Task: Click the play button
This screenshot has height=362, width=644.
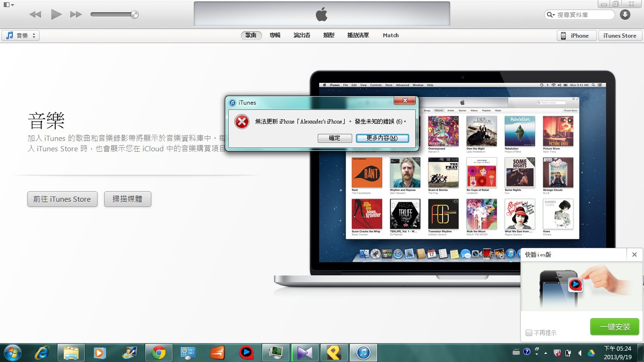Action: coord(57,14)
